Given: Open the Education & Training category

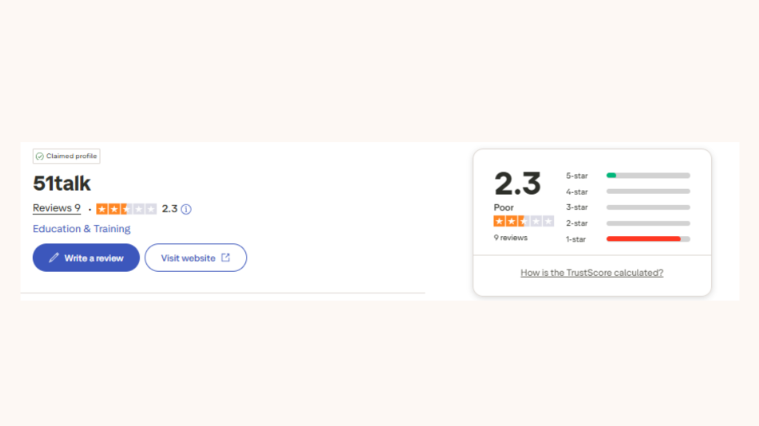Looking at the screenshot, I should (81, 228).
